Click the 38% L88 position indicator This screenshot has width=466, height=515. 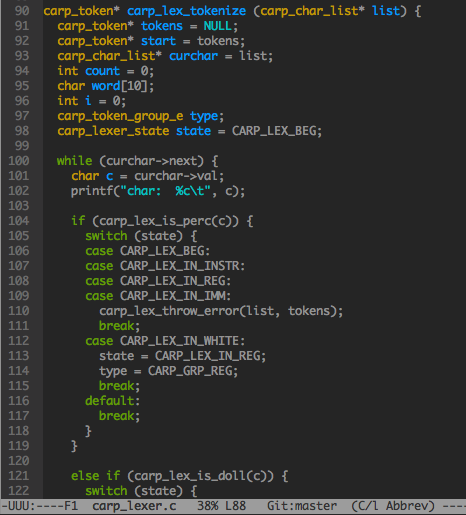point(221,506)
